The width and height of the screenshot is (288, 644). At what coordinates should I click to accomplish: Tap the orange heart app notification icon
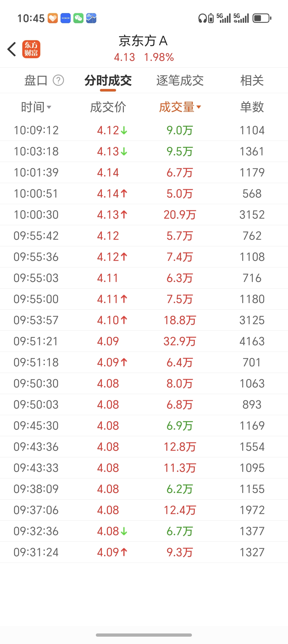53,18
